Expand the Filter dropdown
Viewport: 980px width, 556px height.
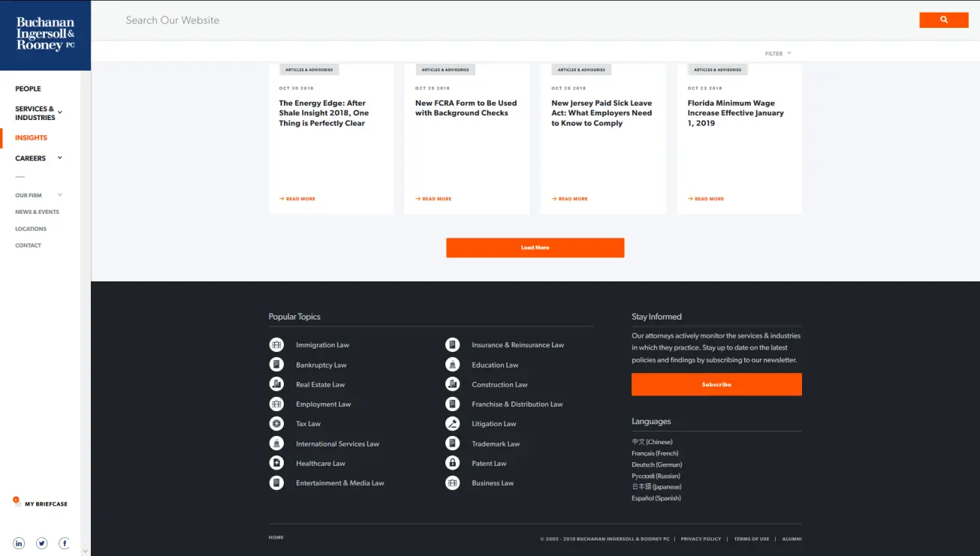pyautogui.click(x=778, y=53)
